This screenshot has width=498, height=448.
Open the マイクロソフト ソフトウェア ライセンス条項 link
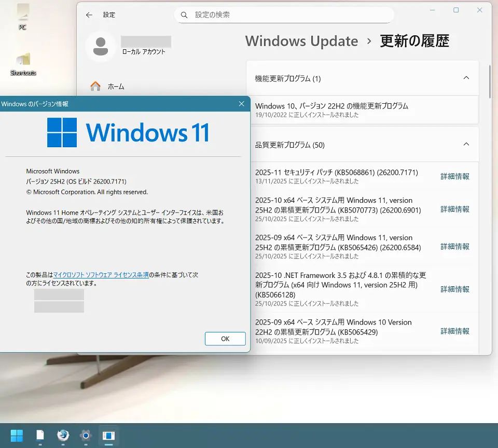101,275
